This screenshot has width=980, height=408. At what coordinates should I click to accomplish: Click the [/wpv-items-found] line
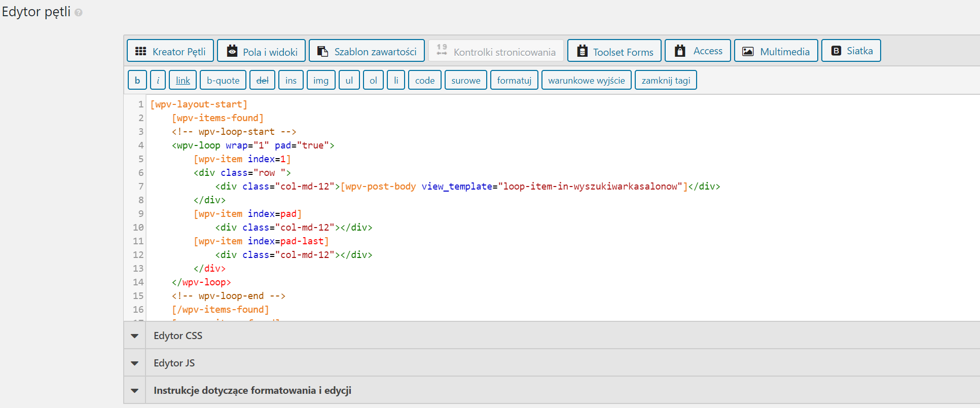click(221, 310)
